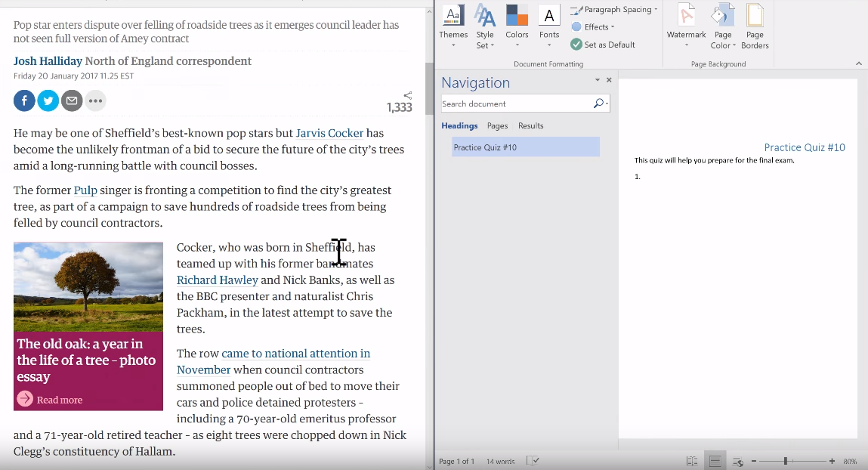868x470 pixels.
Task: Click the oak tree photo thumbnail
Action: click(88, 287)
